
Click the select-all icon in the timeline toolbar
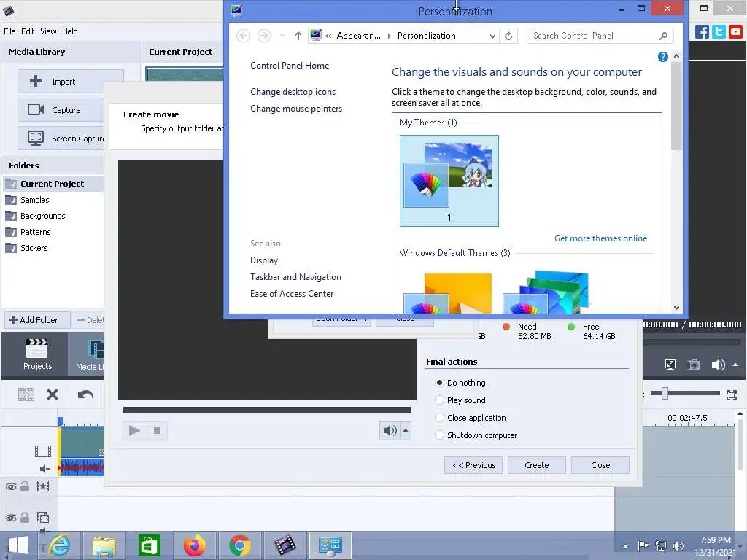(26, 394)
